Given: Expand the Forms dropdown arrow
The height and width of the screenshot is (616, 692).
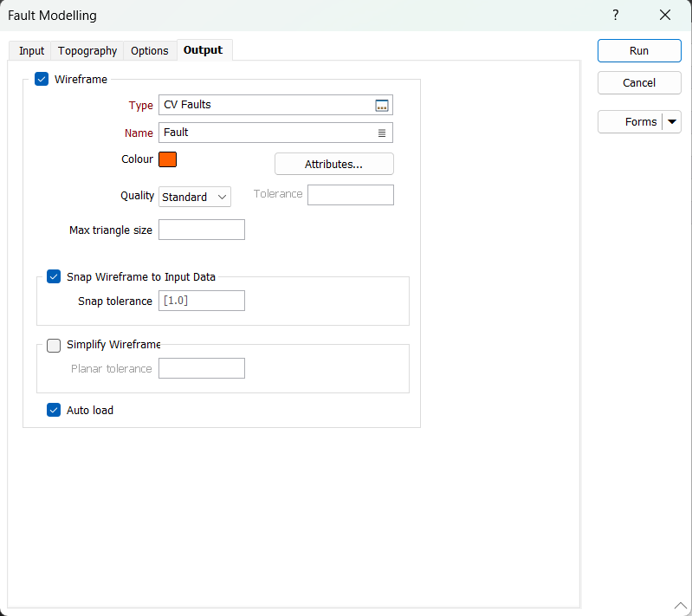Looking at the screenshot, I should [x=672, y=122].
